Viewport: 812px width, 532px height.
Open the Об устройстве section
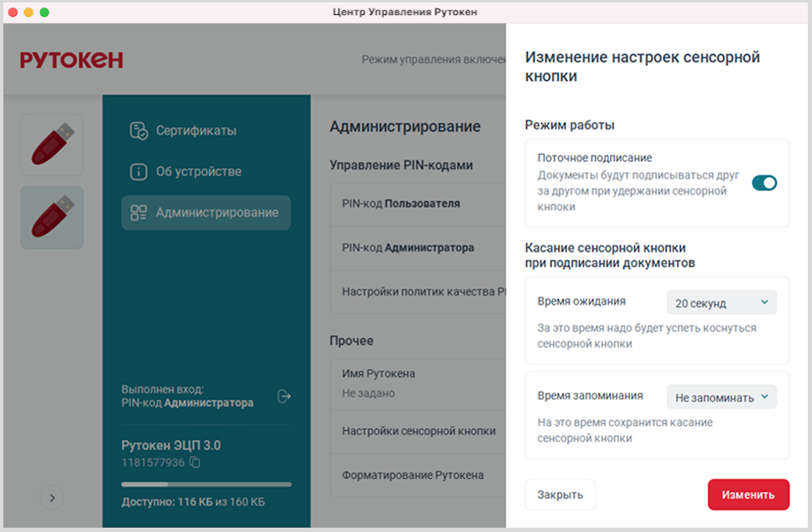click(198, 172)
